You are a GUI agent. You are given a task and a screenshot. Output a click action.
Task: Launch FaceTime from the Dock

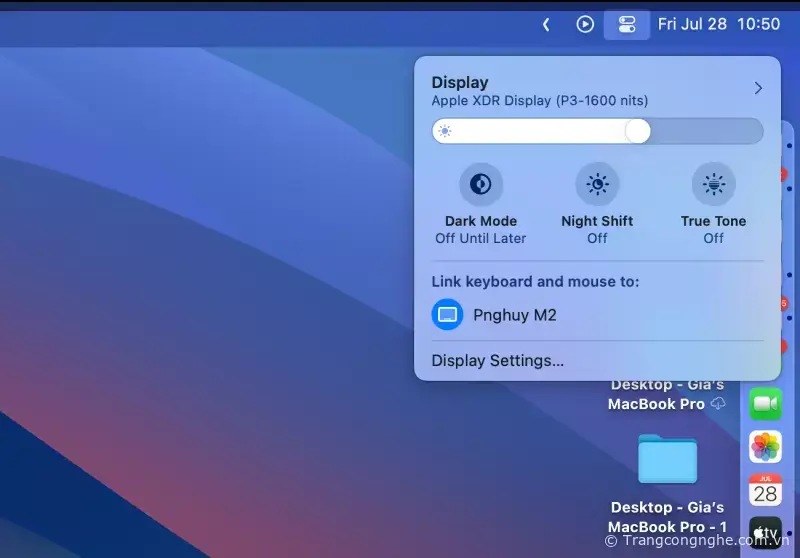click(765, 403)
